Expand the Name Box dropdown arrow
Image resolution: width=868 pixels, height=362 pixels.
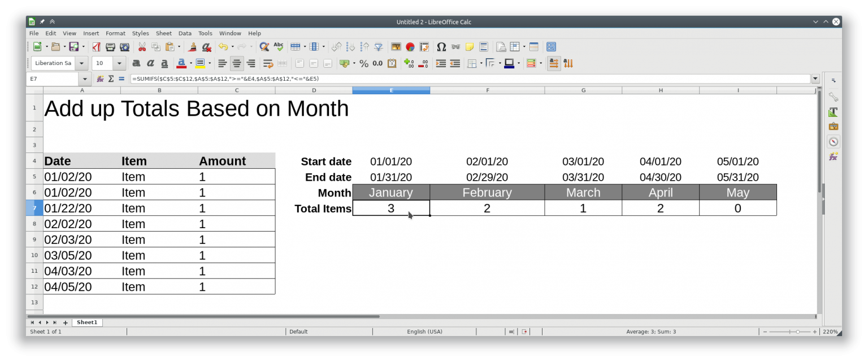tap(85, 79)
